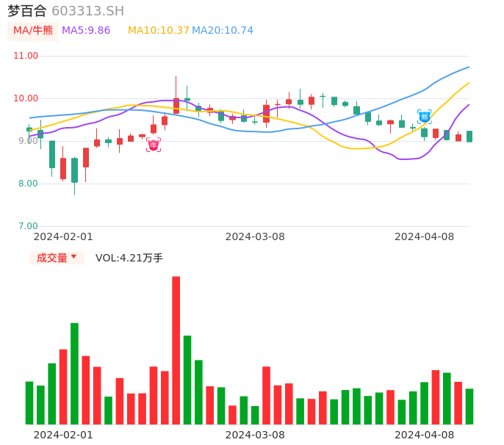Screen dimensions: 504x445
Task: Click the 11.00 price axis label
Action: click(x=26, y=56)
